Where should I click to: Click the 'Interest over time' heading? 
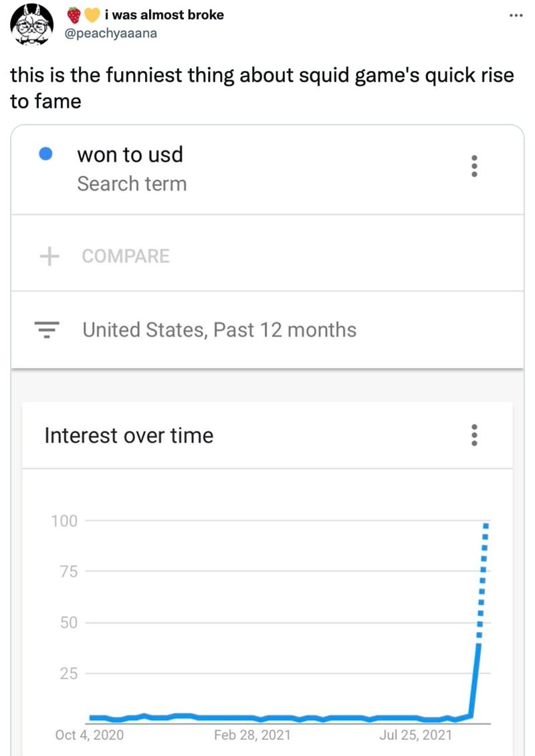[x=129, y=436]
